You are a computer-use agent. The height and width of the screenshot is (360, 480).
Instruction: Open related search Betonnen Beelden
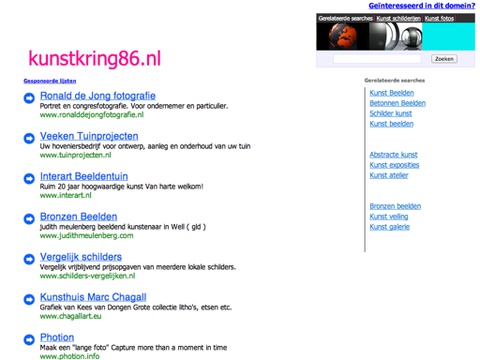pyautogui.click(x=398, y=103)
